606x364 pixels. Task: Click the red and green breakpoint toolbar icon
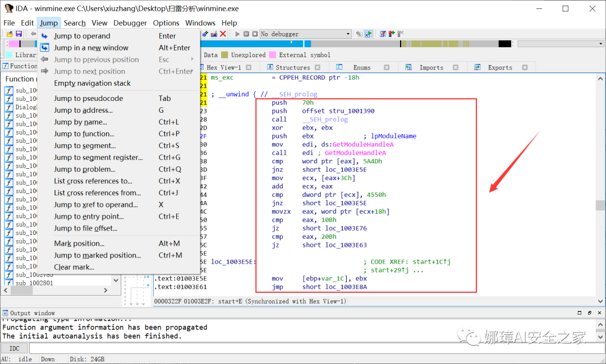coord(392,34)
